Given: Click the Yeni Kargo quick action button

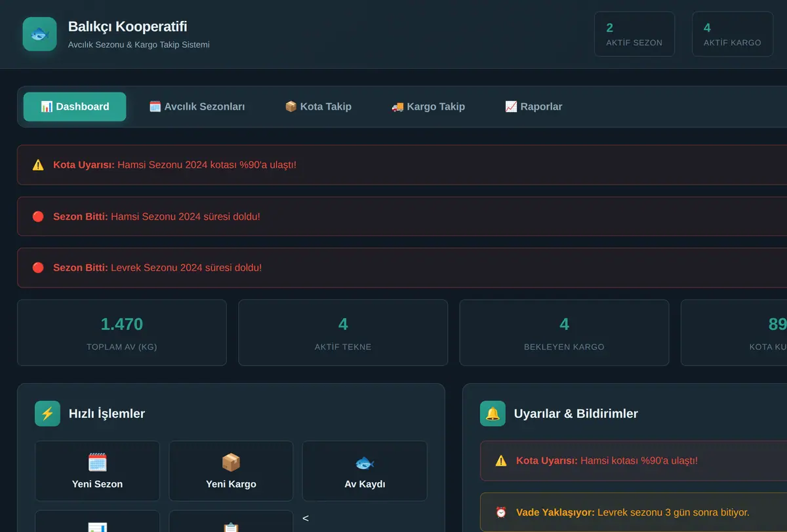Looking at the screenshot, I should coord(231,471).
